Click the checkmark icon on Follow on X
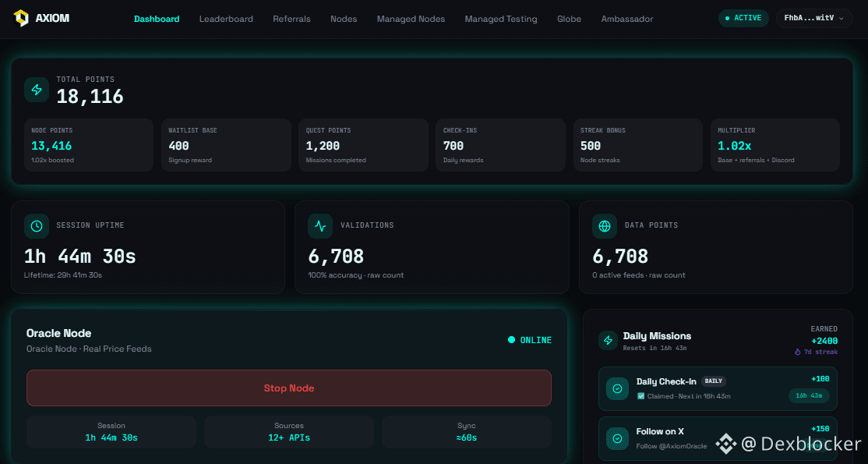 pyautogui.click(x=618, y=438)
